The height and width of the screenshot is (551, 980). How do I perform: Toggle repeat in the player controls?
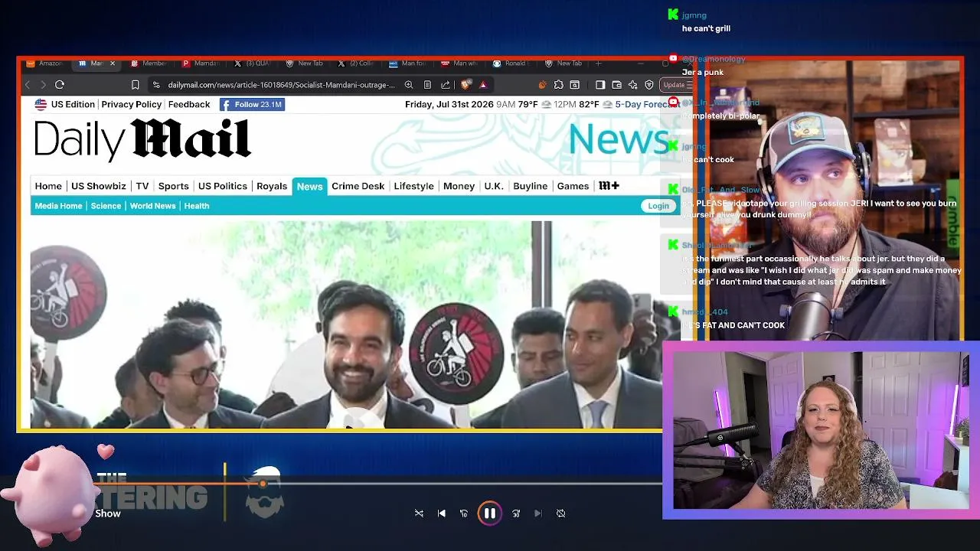(x=561, y=514)
